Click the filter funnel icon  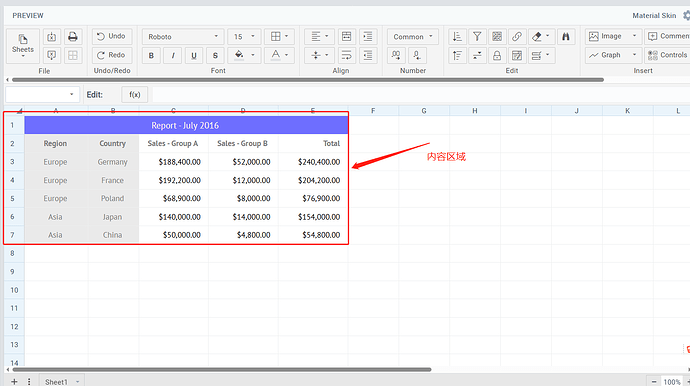pyautogui.click(x=477, y=37)
